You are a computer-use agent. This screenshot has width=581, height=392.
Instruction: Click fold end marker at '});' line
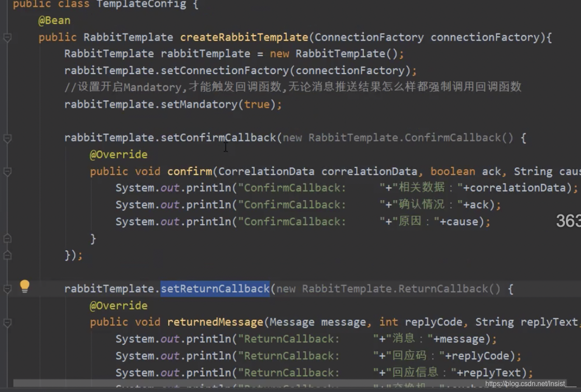[x=7, y=255]
